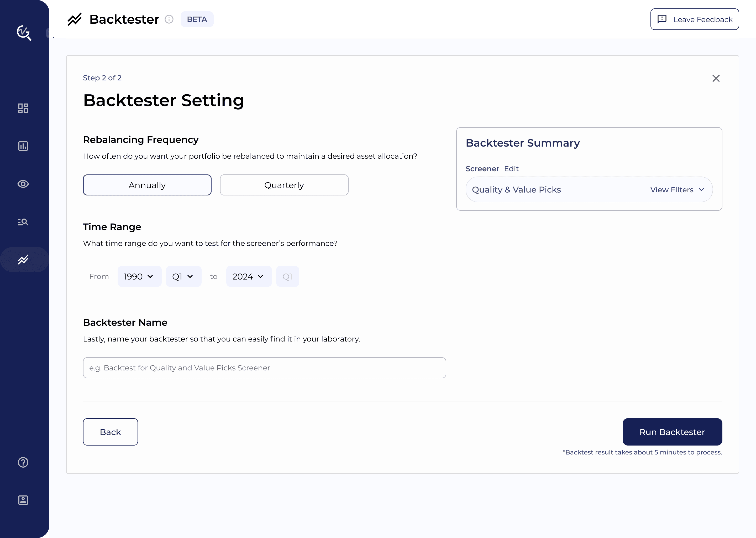Click the app logo in sidebar
This screenshot has height=538, width=756.
tap(24, 33)
